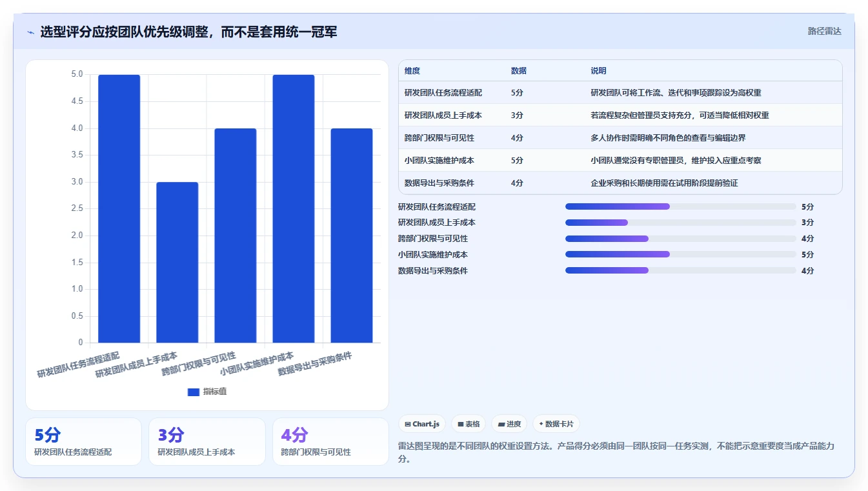The width and height of the screenshot is (868, 491).
Task: Click the description 企业采购和长期使用需在试用阶段提前验证
Action: (x=664, y=183)
